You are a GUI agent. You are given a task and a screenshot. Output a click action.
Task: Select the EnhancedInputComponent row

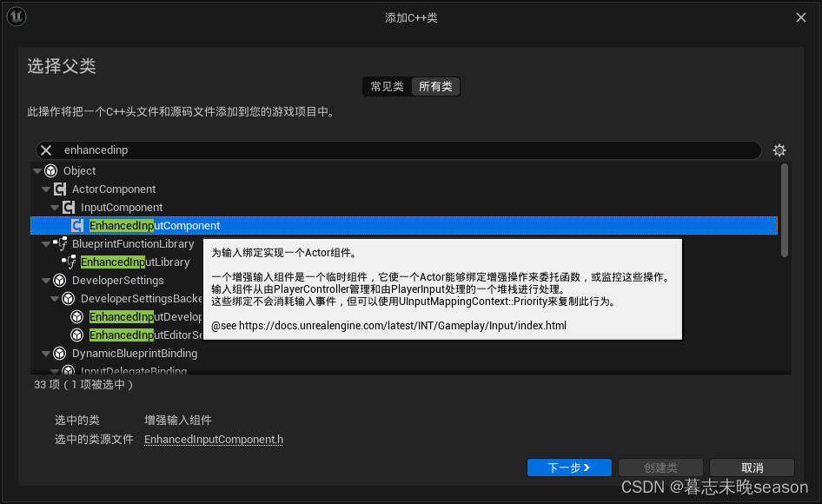[x=404, y=226]
